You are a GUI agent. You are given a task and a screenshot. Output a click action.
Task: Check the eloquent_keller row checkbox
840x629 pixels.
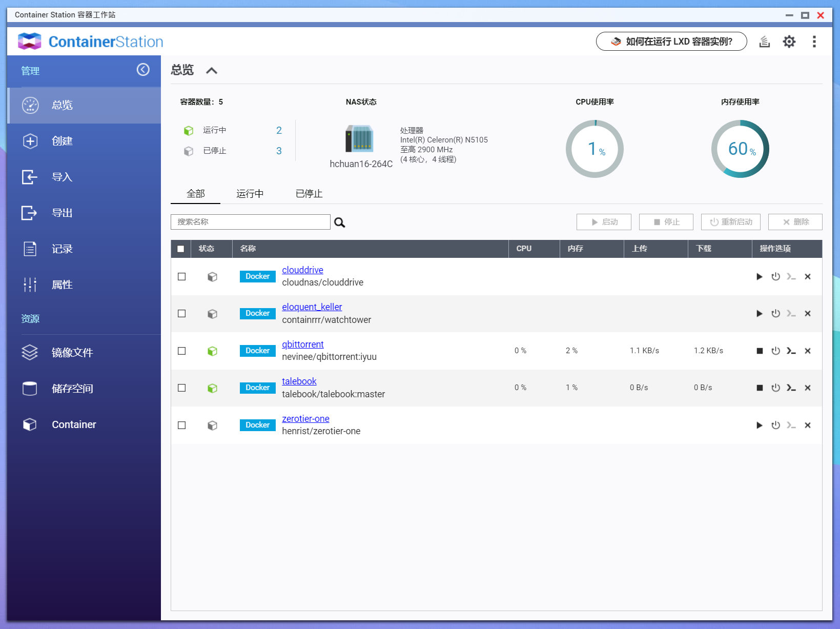181,313
